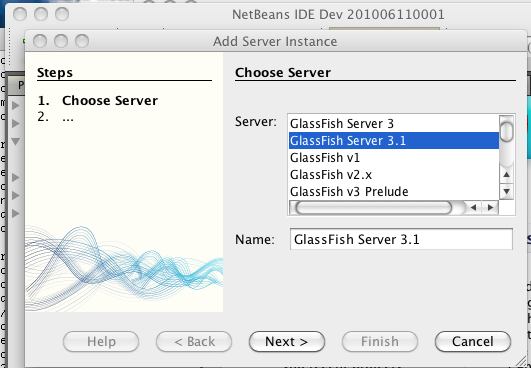The width and height of the screenshot is (531, 368).
Task: Choose GlassFish v2.x from server list
Action: (x=394, y=175)
